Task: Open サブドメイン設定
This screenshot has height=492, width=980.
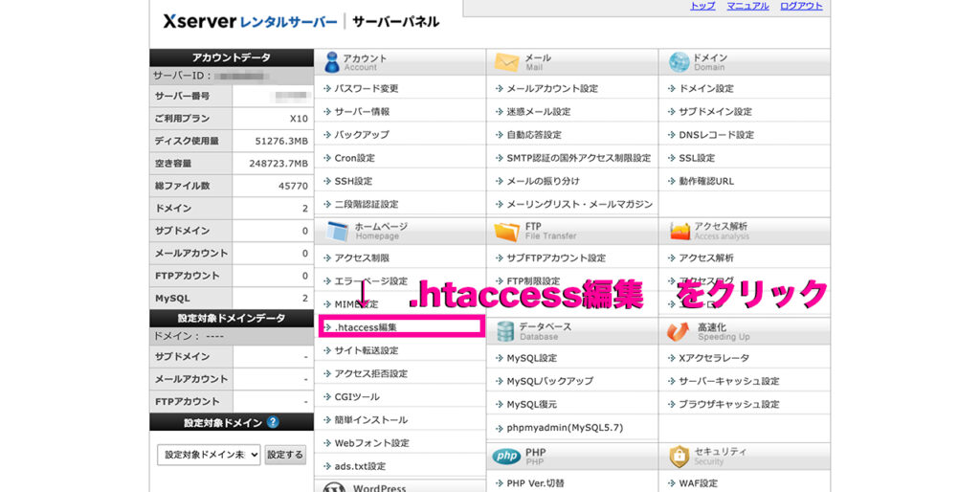Action: pos(715,111)
